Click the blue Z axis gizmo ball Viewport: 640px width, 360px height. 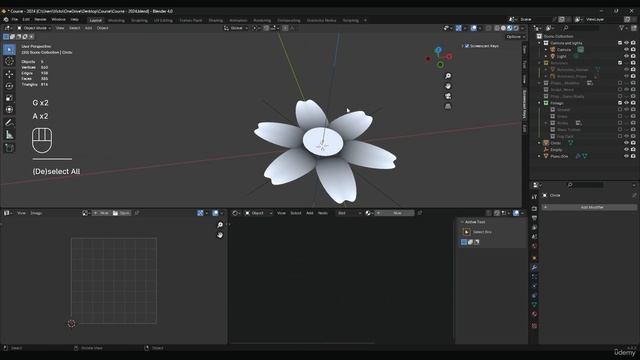[x=438, y=50]
